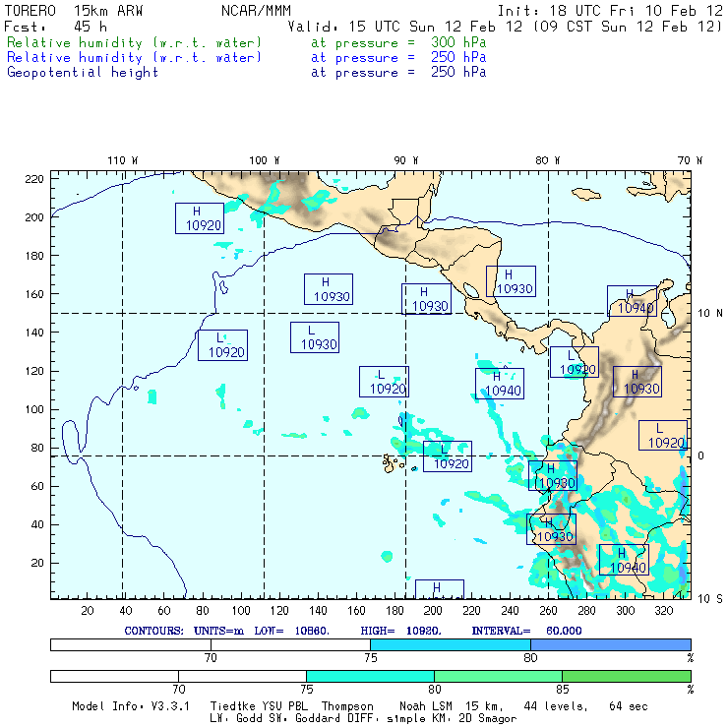Pick the dark green 85+ percent swatch
728x728 pixels.
click(x=626, y=676)
